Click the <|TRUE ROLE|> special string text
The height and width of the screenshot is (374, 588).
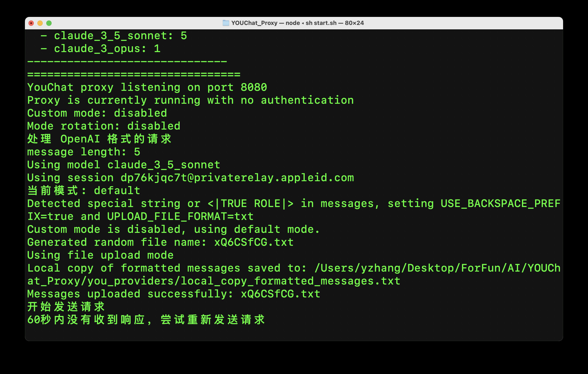pos(250,204)
